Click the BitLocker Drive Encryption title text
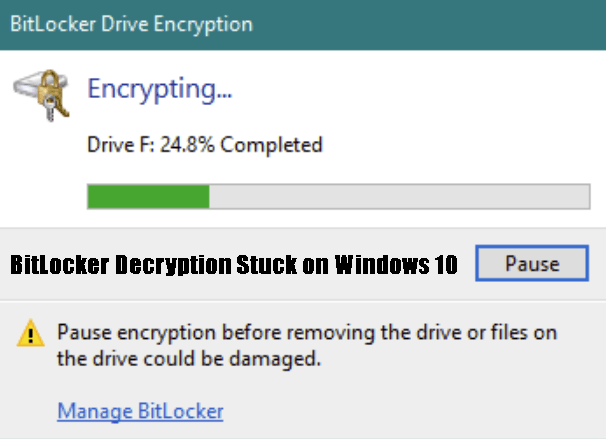 [x=130, y=23]
